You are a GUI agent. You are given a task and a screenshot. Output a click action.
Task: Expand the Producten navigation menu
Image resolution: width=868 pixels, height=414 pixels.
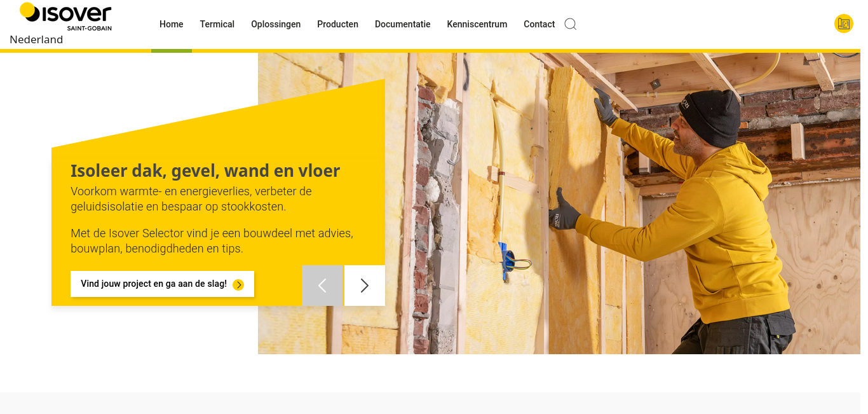pyautogui.click(x=338, y=24)
